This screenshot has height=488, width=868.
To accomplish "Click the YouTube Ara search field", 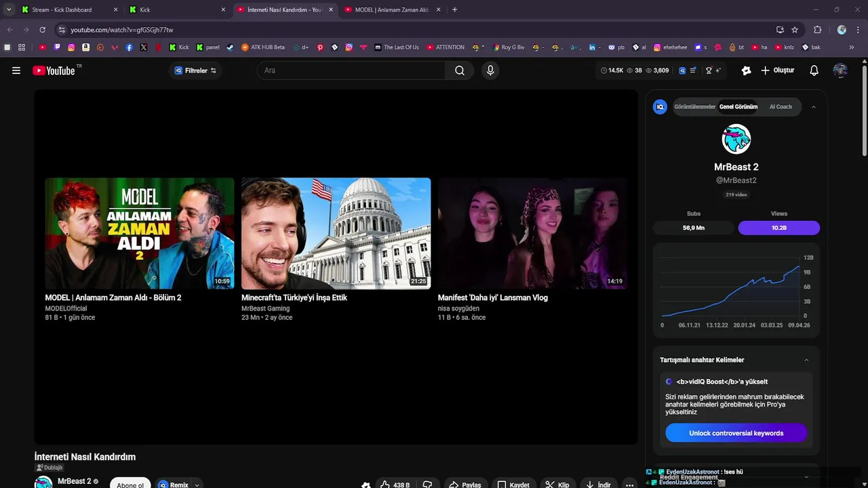I will (351, 70).
